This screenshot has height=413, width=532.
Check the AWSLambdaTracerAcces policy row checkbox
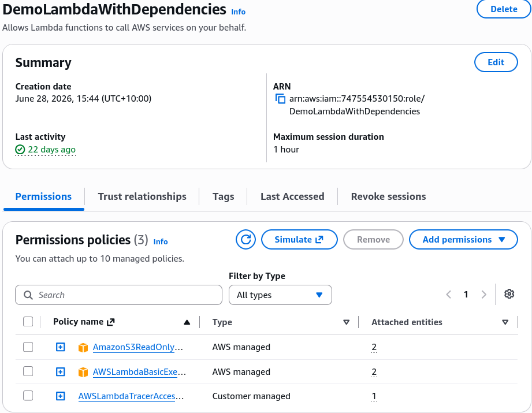[x=28, y=396]
